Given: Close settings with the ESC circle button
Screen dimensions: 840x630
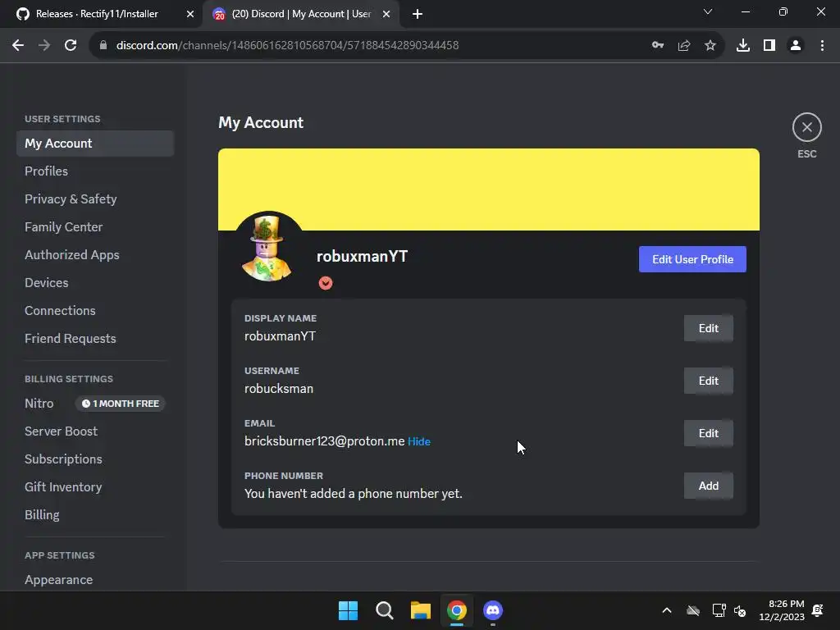Looking at the screenshot, I should pyautogui.click(x=806, y=127).
